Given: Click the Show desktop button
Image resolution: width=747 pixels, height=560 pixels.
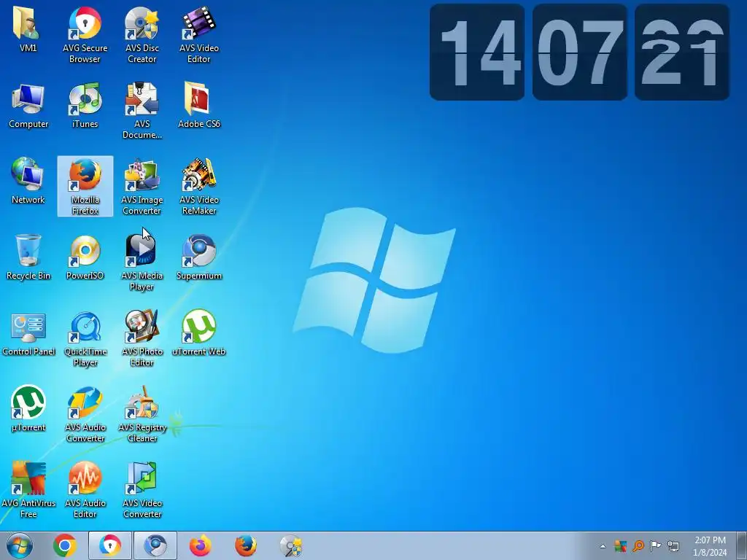Looking at the screenshot, I should 741,545.
